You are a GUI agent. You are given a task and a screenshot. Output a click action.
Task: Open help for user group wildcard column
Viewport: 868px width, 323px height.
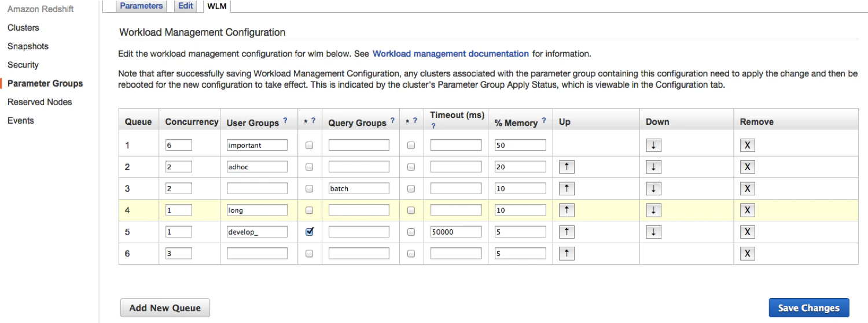tap(313, 121)
